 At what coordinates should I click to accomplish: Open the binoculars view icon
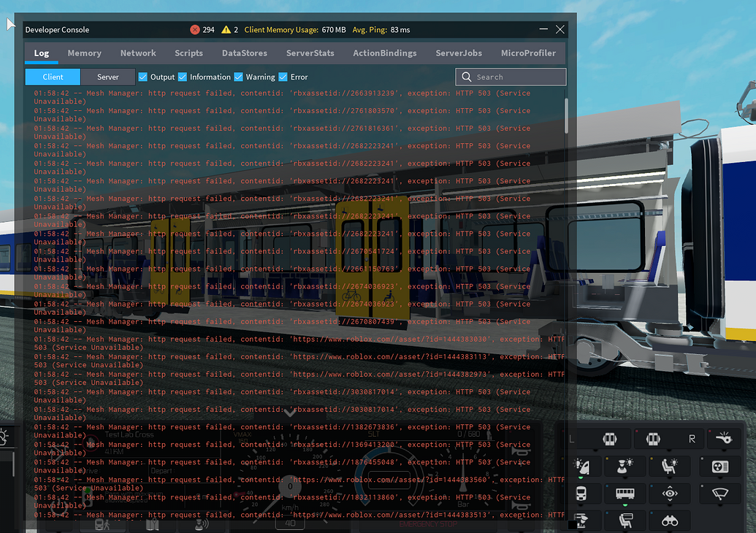(x=670, y=521)
